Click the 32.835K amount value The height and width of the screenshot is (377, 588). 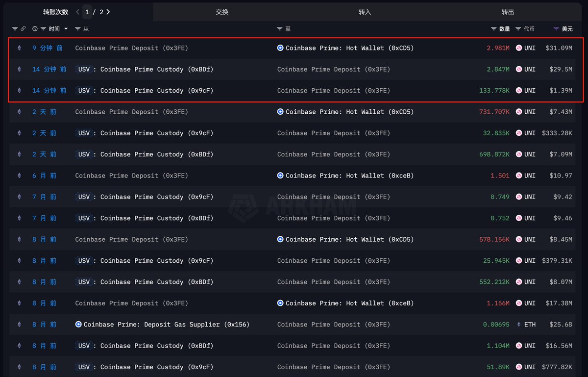pos(496,133)
